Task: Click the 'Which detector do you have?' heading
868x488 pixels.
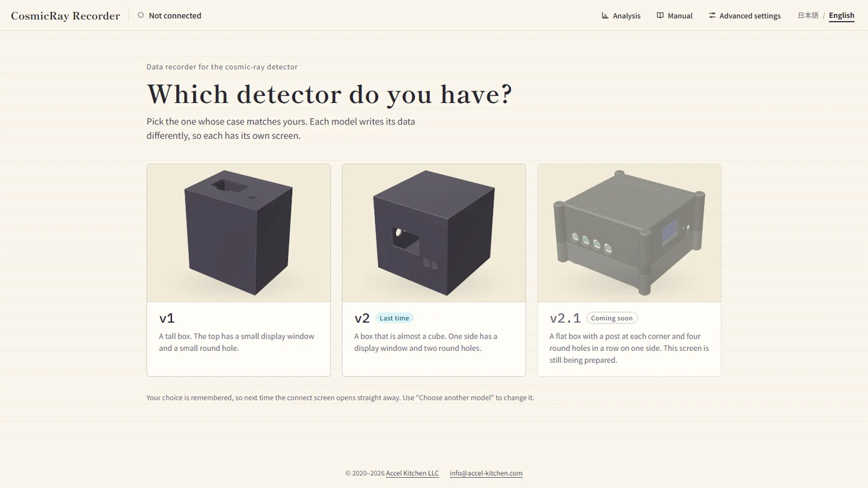Action: [x=329, y=94]
